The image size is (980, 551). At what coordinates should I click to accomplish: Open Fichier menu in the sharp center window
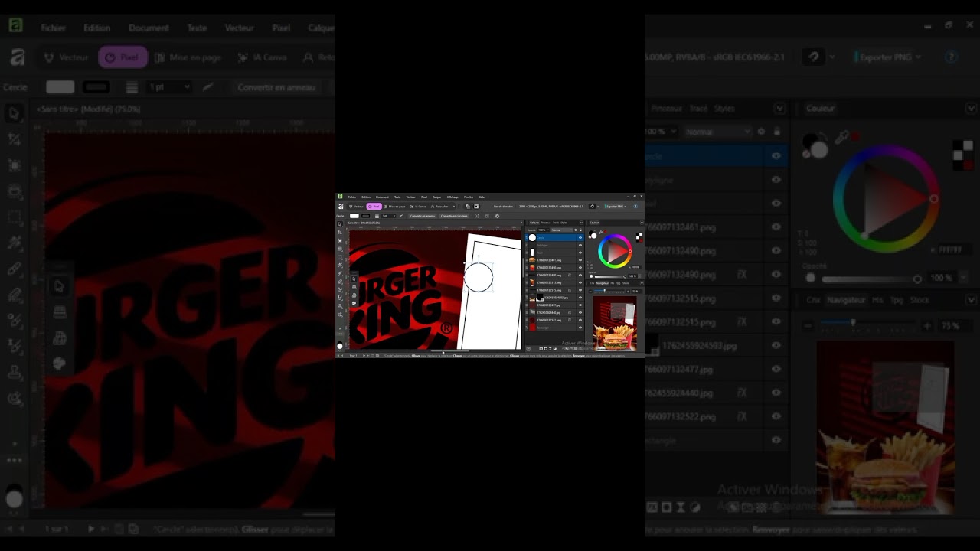352,197
